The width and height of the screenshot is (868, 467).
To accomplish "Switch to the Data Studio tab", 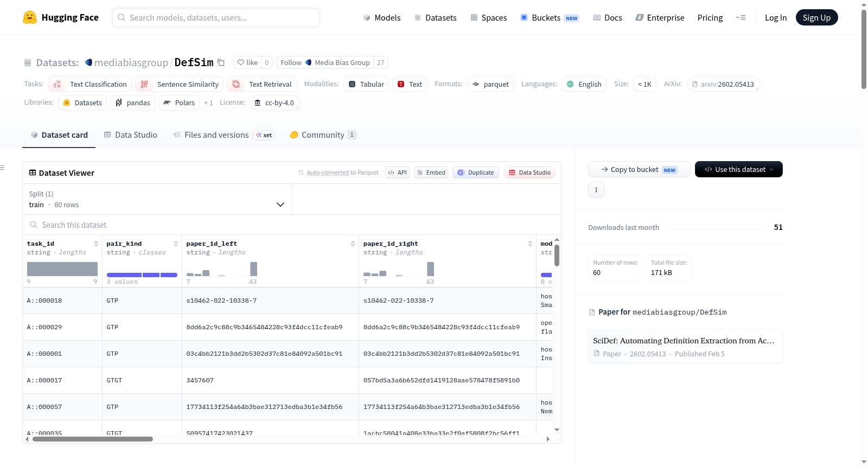I will click(x=131, y=135).
